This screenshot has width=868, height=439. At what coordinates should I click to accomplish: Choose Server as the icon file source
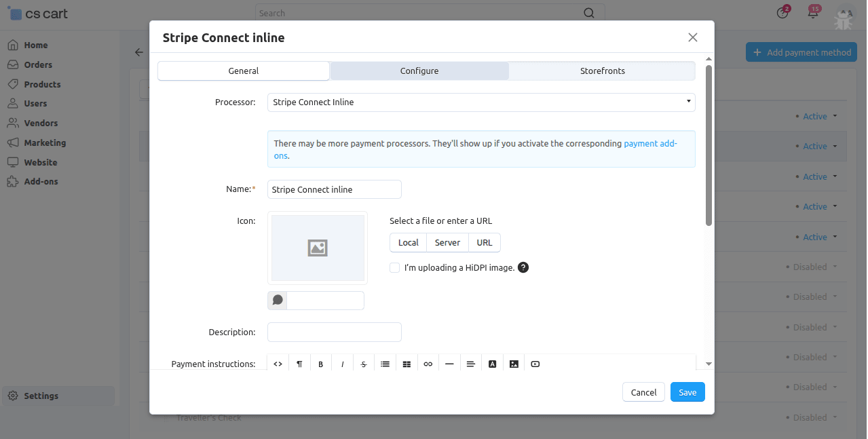tap(447, 243)
